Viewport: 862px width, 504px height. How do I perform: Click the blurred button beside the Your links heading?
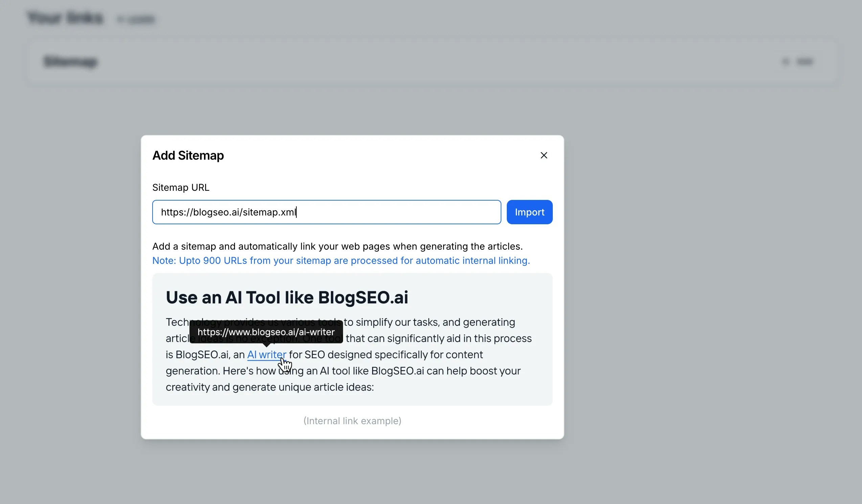click(x=136, y=19)
